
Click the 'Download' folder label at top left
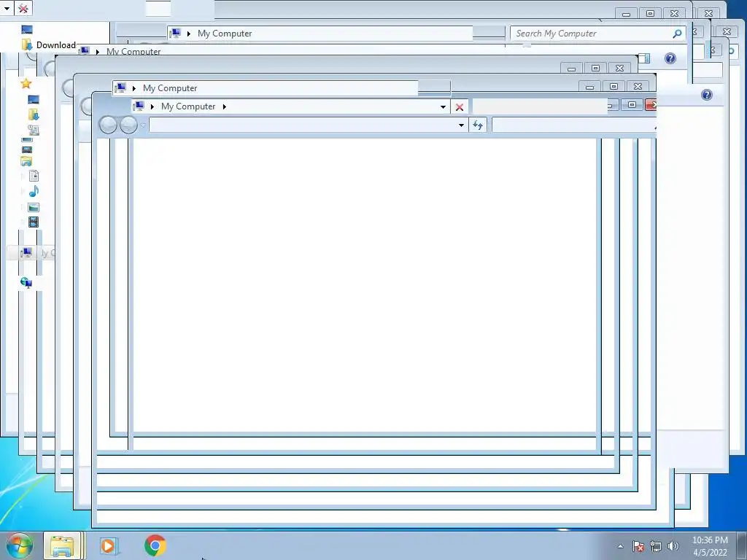point(55,45)
